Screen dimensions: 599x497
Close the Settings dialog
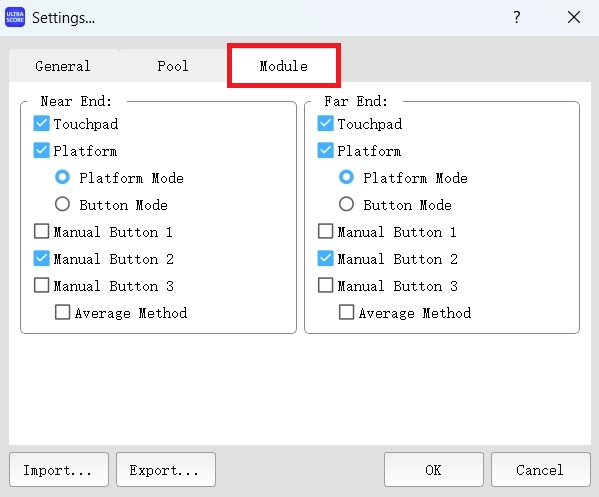point(574,17)
